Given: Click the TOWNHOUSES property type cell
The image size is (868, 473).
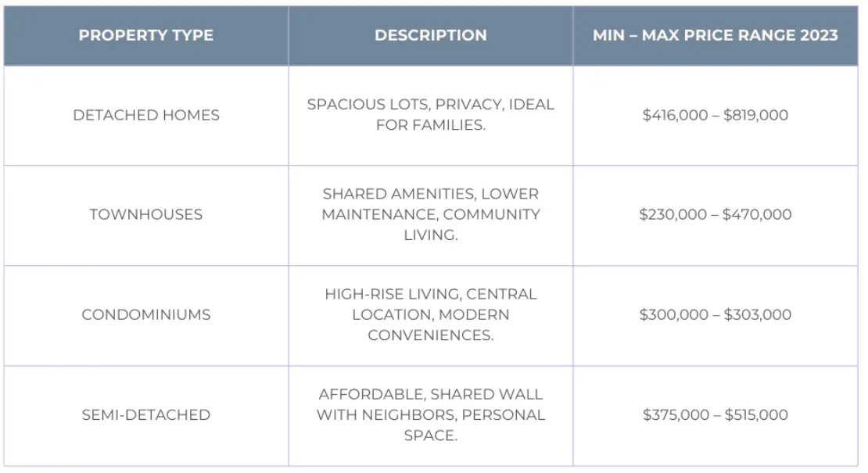Looking at the screenshot, I should coord(146,214).
